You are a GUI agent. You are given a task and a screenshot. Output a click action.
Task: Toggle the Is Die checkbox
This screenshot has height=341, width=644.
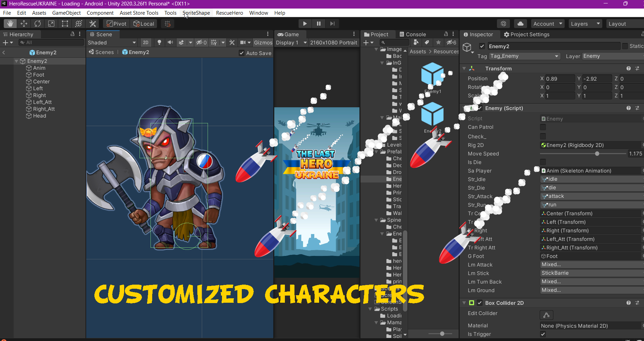543,162
